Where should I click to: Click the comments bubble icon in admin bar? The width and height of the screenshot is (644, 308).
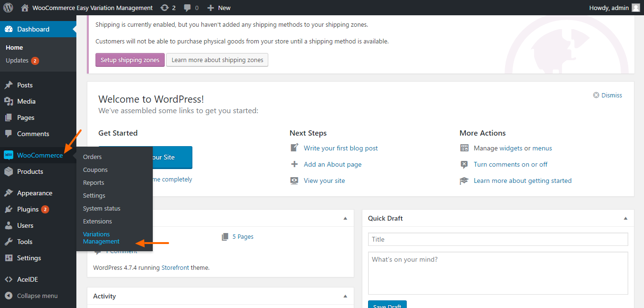coord(188,8)
